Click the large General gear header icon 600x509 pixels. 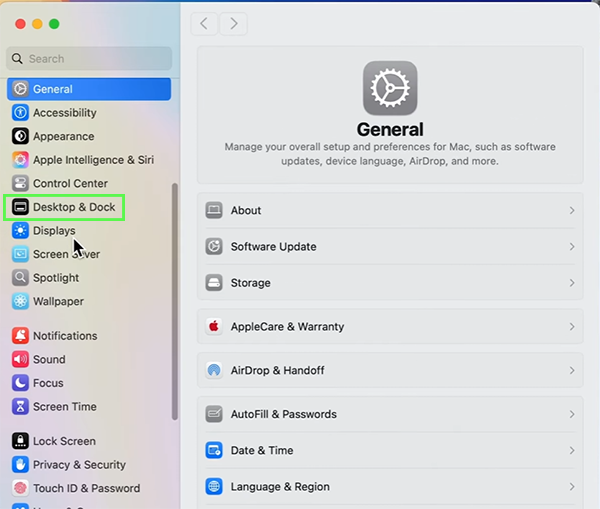click(x=390, y=88)
